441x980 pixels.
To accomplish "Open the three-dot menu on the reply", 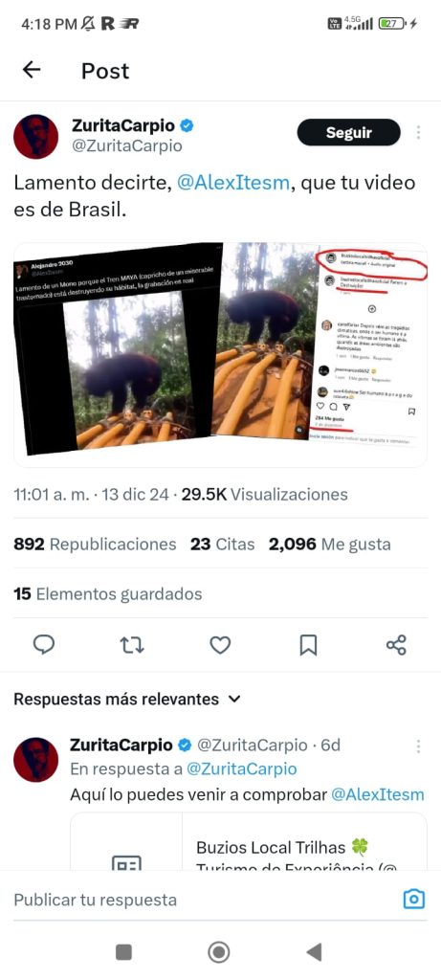I will tap(418, 746).
